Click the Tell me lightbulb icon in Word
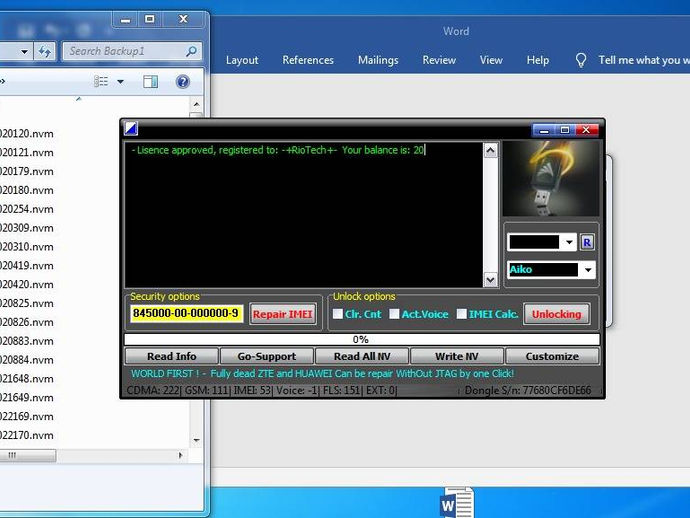The width and height of the screenshot is (690, 518). coord(581,60)
